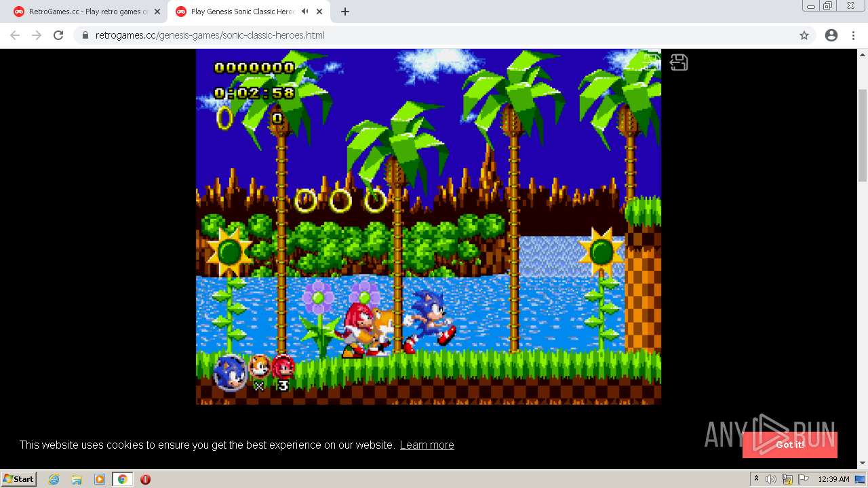Click the red Opera-style taskbar icon
The width and height of the screenshot is (868, 488).
(145, 479)
